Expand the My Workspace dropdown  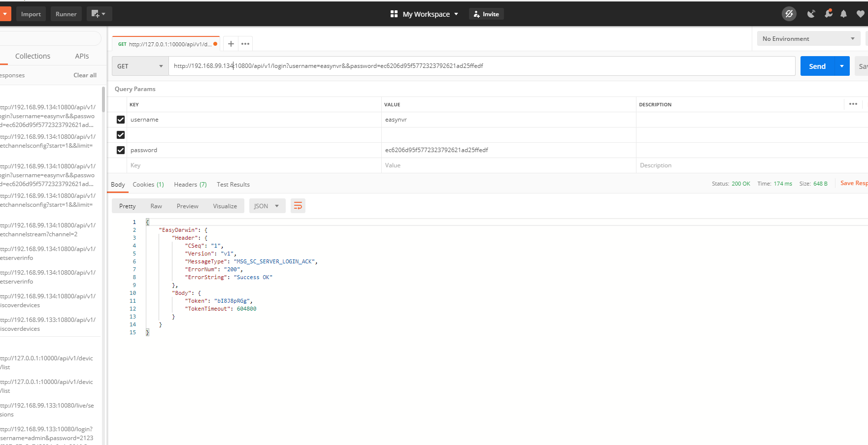click(456, 14)
